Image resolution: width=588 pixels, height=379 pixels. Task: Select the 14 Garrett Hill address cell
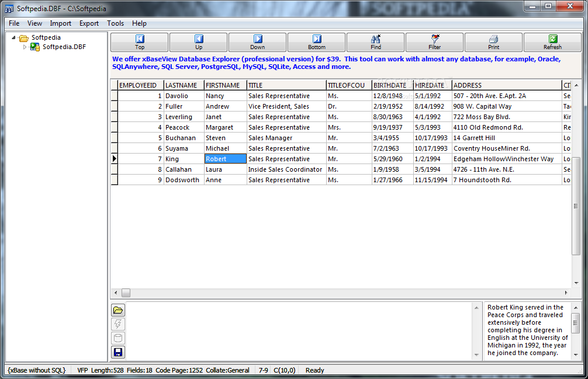click(x=507, y=138)
